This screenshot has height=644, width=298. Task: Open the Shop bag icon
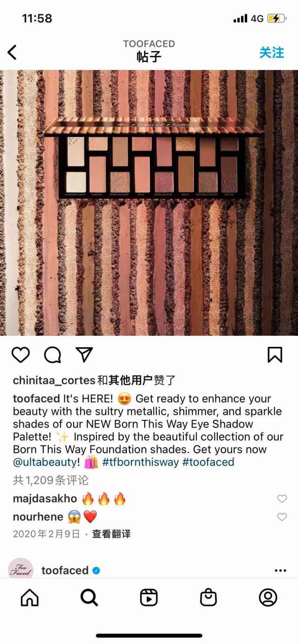point(208,597)
